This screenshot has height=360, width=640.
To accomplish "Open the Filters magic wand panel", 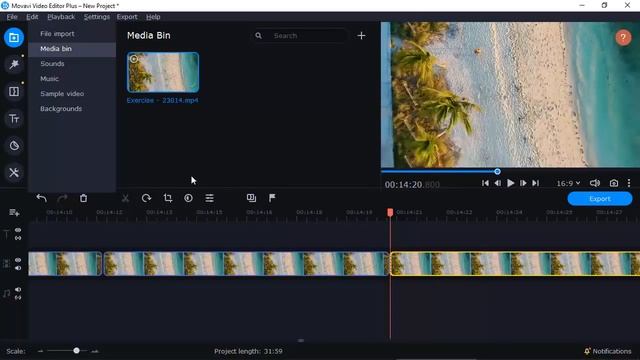I will [x=14, y=64].
